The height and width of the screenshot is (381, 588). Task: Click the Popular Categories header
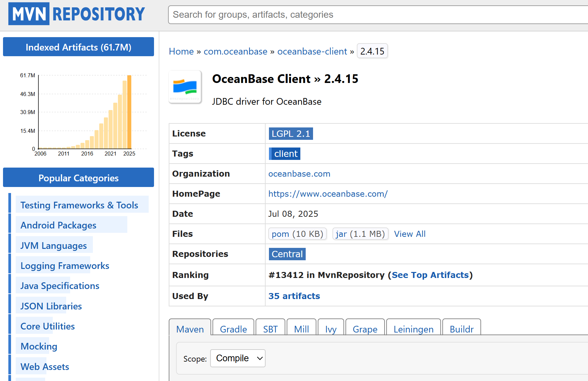click(79, 178)
